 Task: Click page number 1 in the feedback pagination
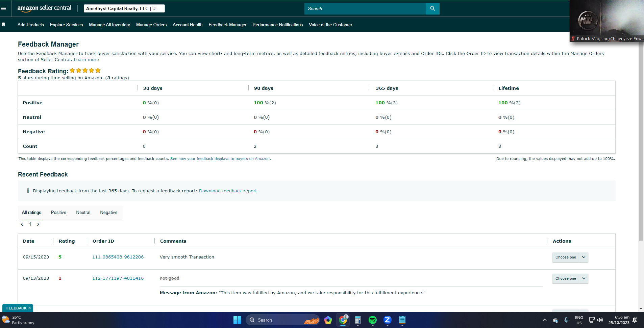point(30,224)
